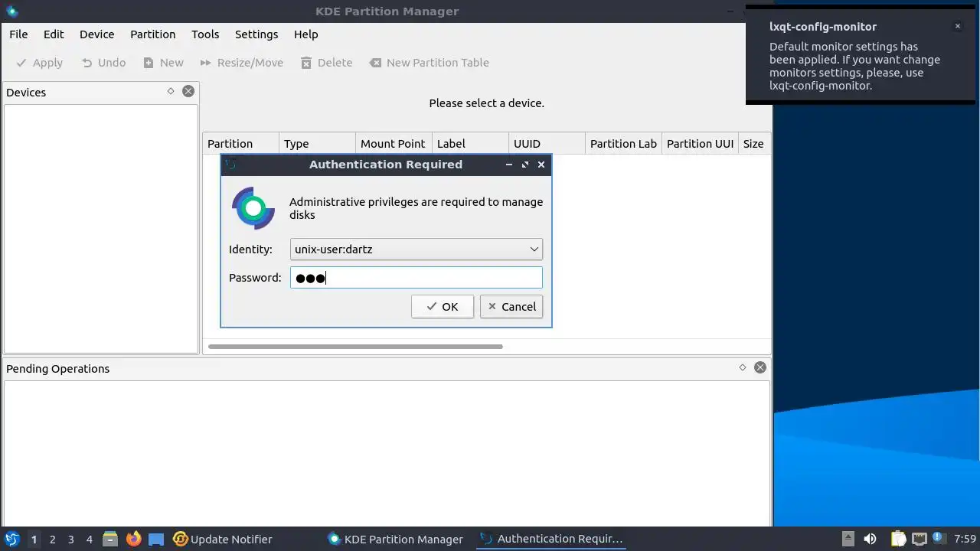Click the show desktop taskbar icon
The image size is (980, 551).
pos(156,540)
